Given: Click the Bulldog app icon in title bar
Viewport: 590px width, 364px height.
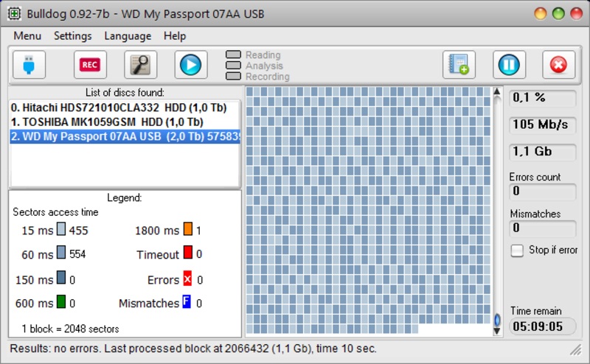Looking at the screenshot, I should pyautogui.click(x=14, y=14).
